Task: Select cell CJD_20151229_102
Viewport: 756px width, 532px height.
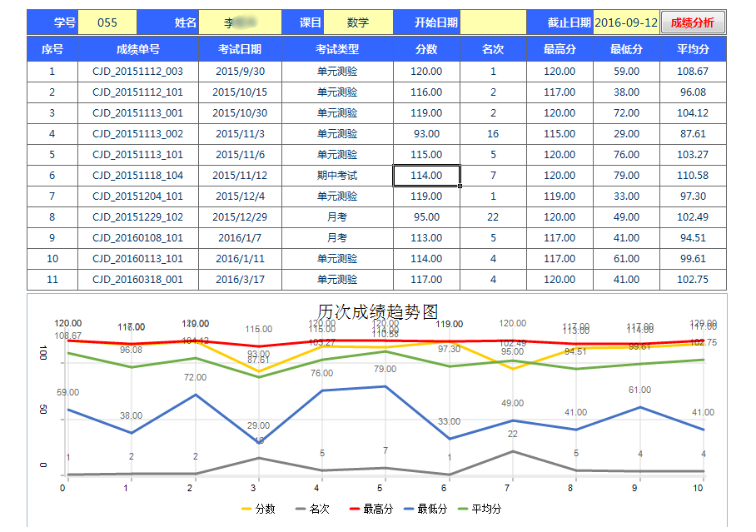Action: coord(138,217)
